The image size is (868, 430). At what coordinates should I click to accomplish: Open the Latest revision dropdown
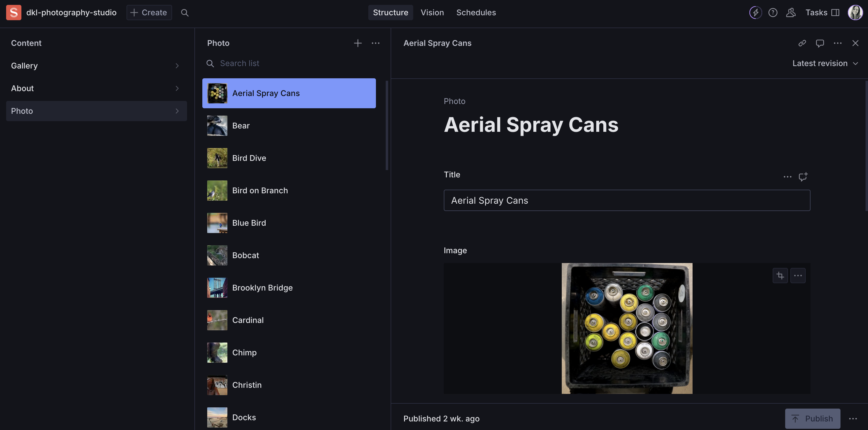click(825, 63)
